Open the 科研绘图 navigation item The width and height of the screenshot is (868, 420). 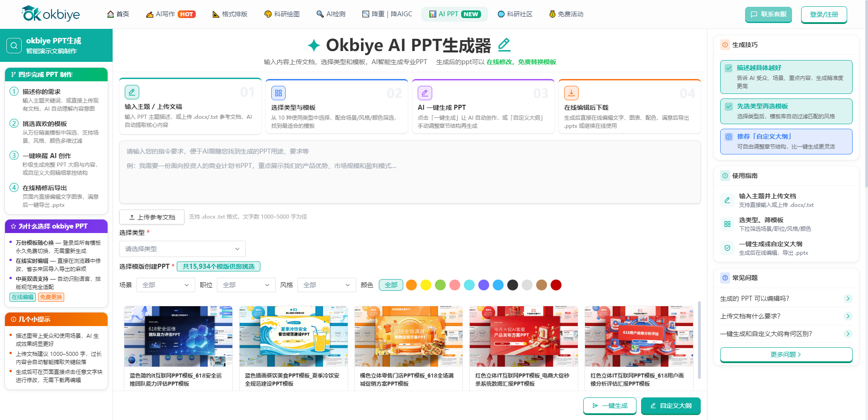tap(282, 14)
